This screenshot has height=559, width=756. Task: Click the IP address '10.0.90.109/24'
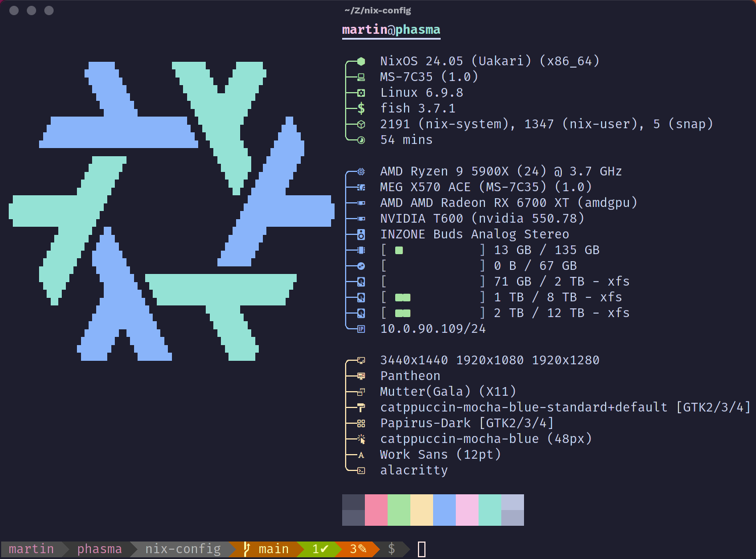(x=433, y=329)
